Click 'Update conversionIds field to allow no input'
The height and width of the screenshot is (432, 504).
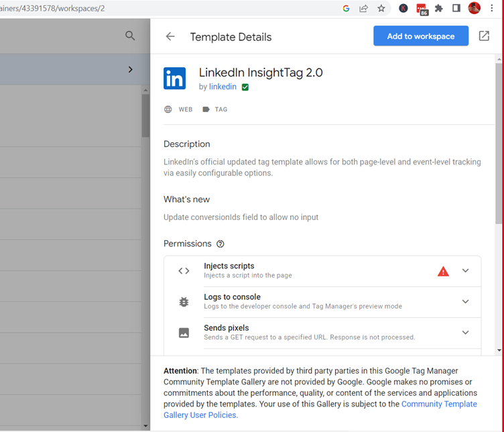pyautogui.click(x=241, y=217)
